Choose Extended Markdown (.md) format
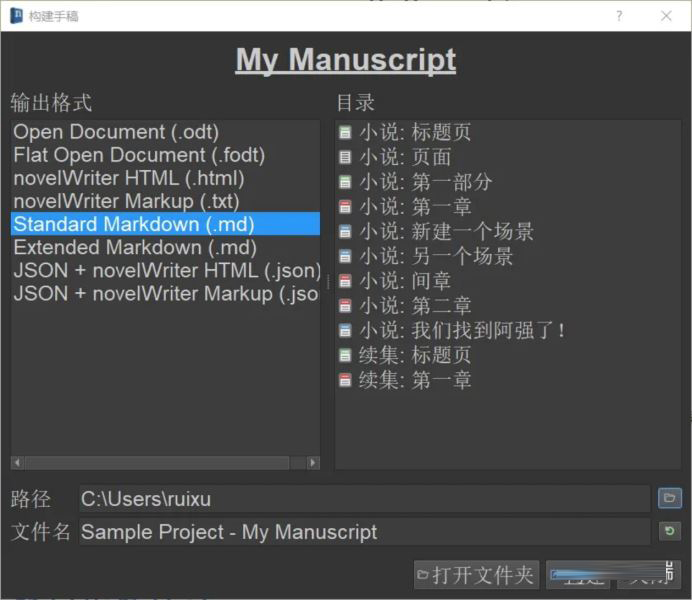 coord(165,248)
